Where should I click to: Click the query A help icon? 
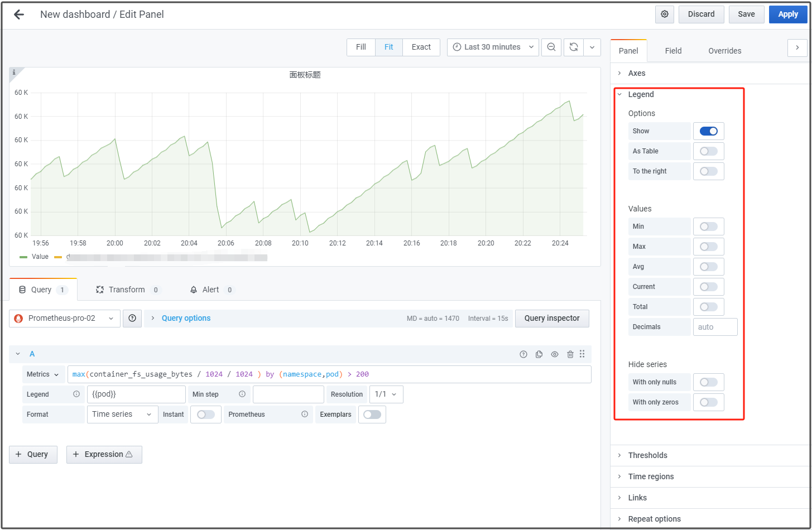pyautogui.click(x=523, y=354)
